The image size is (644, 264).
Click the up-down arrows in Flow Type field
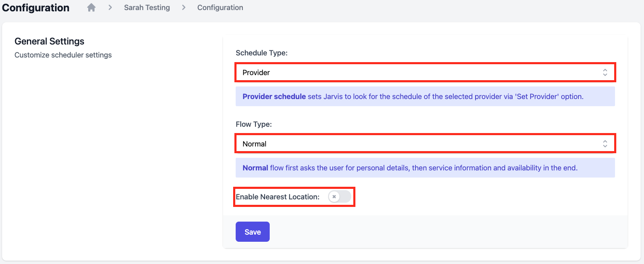(605, 144)
